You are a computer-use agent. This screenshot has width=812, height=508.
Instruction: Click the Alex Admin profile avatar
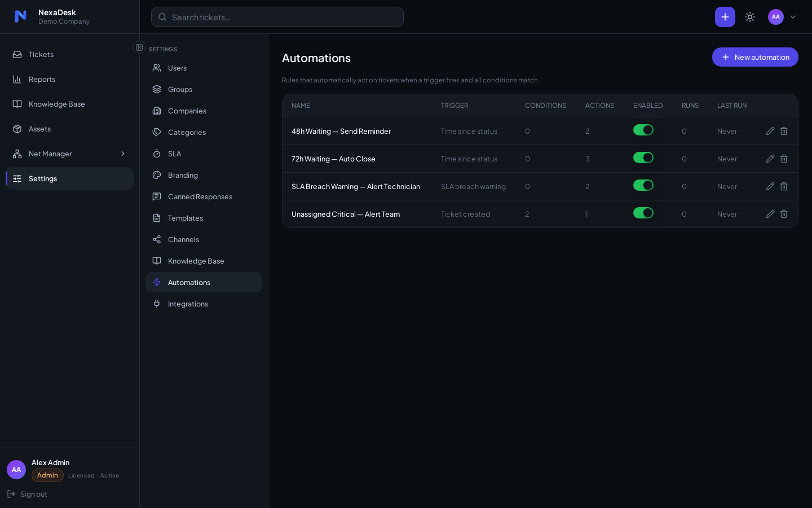click(16, 470)
